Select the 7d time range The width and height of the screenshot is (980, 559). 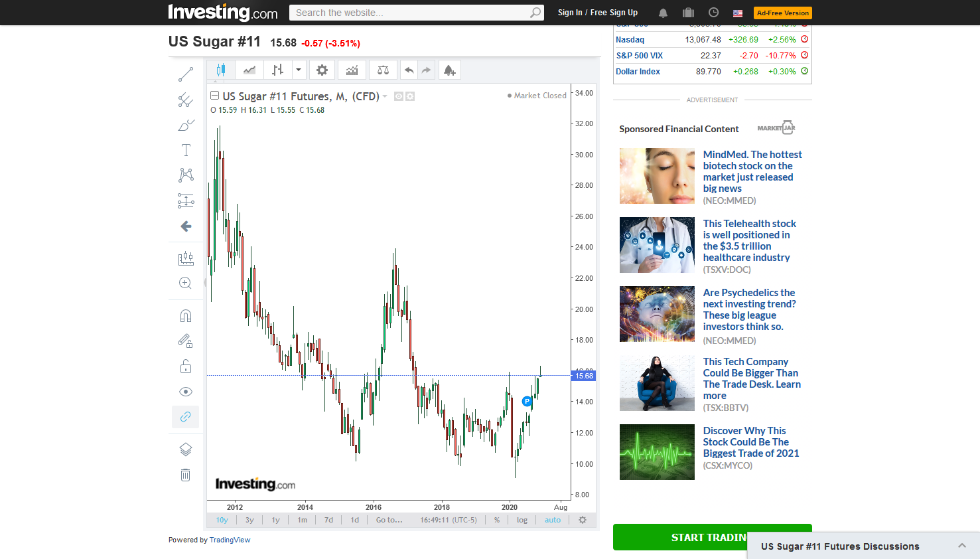click(x=328, y=520)
